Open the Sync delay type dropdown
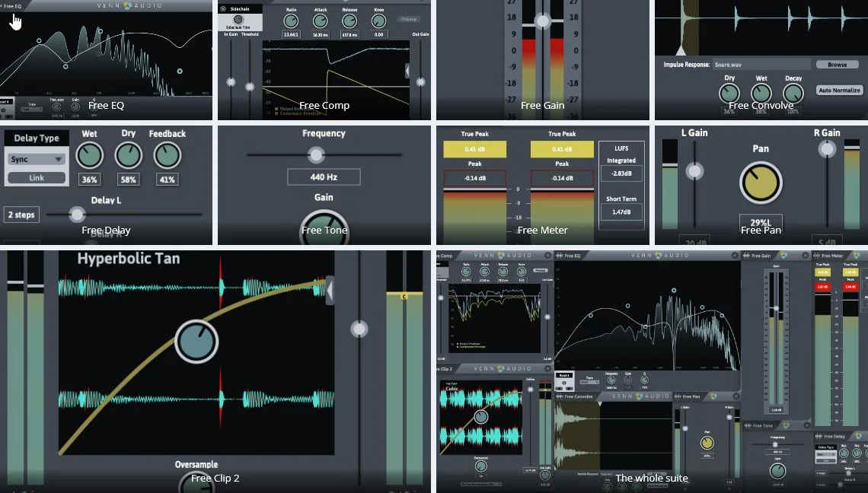Screen dimensions: 868x493 point(36,160)
